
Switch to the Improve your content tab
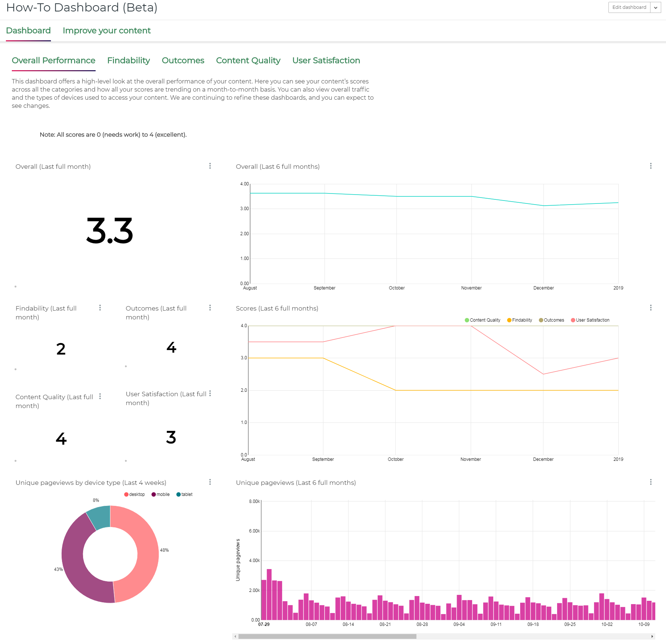click(x=107, y=30)
